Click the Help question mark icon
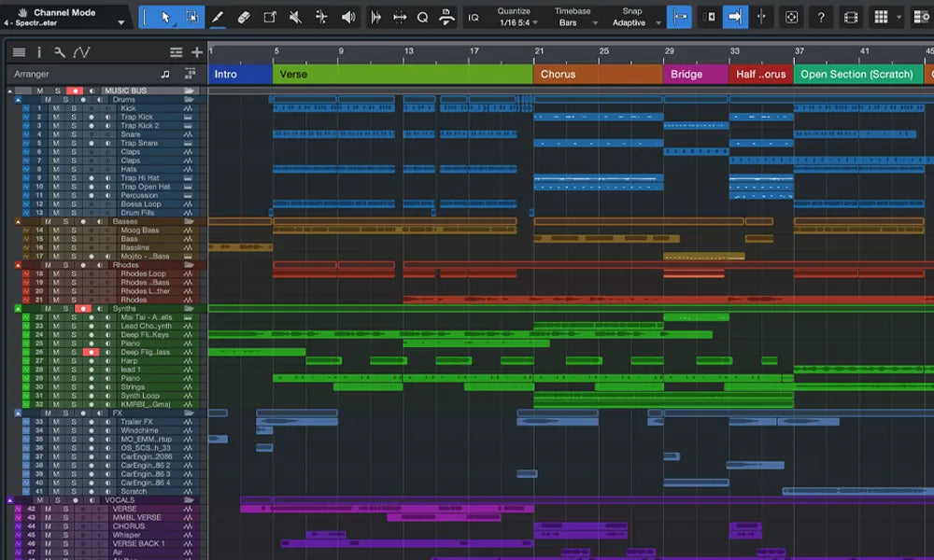 point(821,16)
